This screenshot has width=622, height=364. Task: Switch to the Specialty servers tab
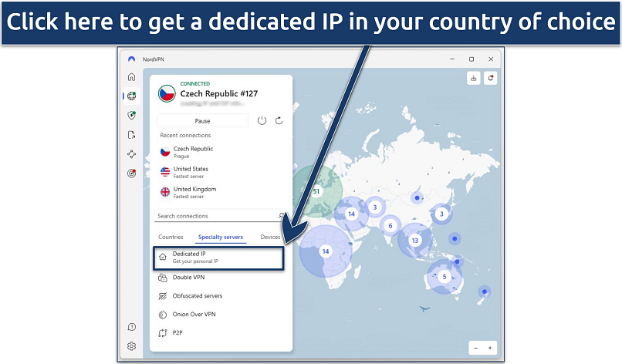pyautogui.click(x=221, y=237)
